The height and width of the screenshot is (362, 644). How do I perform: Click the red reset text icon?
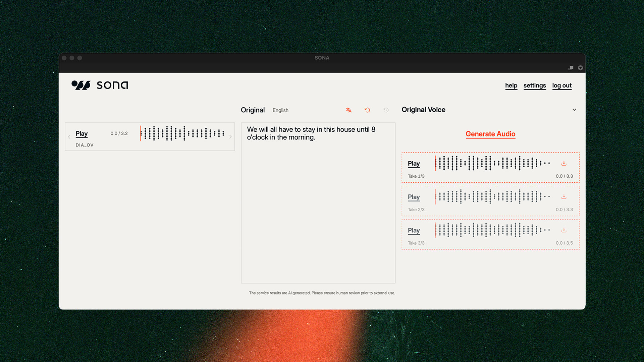(367, 110)
